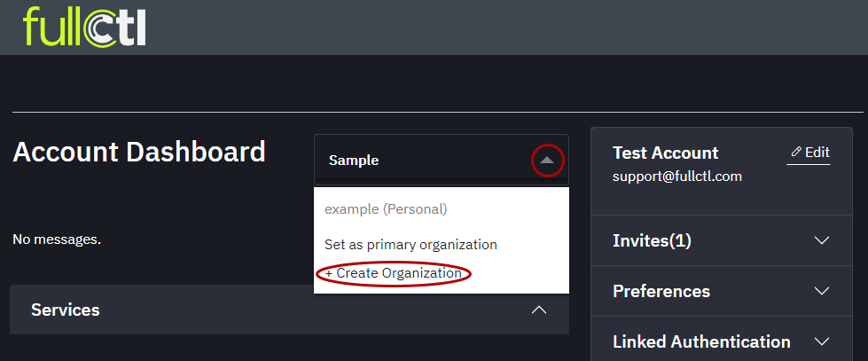
Task: Choose Set as primary organization
Action: click(x=411, y=244)
